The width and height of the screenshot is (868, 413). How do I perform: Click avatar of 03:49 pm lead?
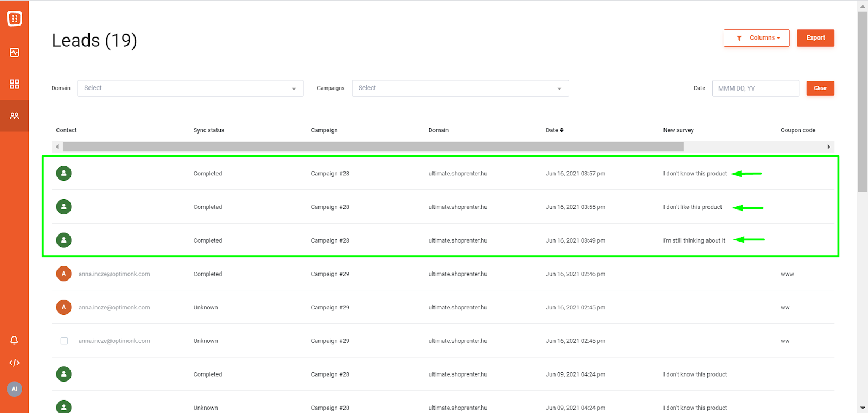pyautogui.click(x=64, y=240)
